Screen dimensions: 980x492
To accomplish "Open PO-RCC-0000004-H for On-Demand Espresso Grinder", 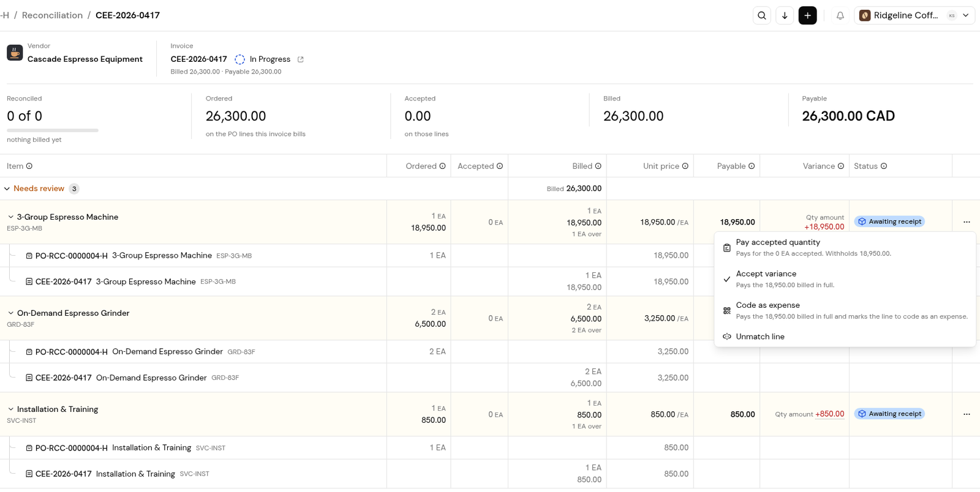I will [x=71, y=352].
